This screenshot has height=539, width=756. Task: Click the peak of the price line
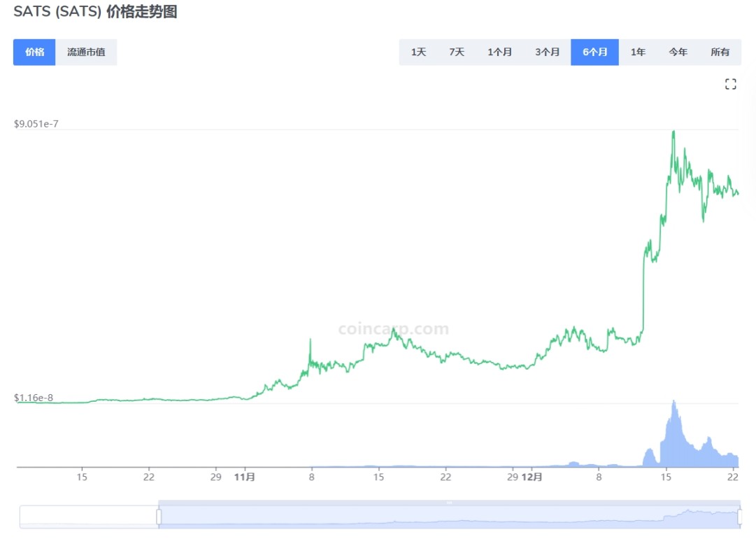tap(673, 131)
